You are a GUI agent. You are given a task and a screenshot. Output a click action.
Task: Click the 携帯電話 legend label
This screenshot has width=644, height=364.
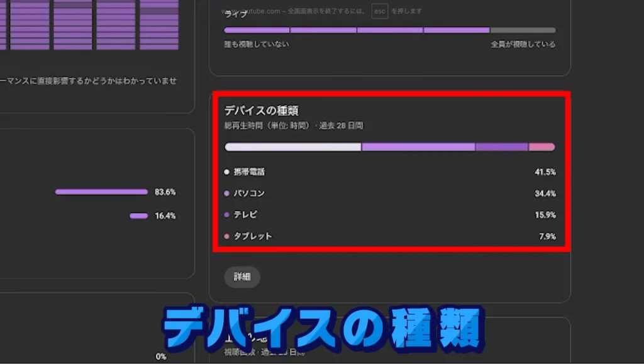250,172
